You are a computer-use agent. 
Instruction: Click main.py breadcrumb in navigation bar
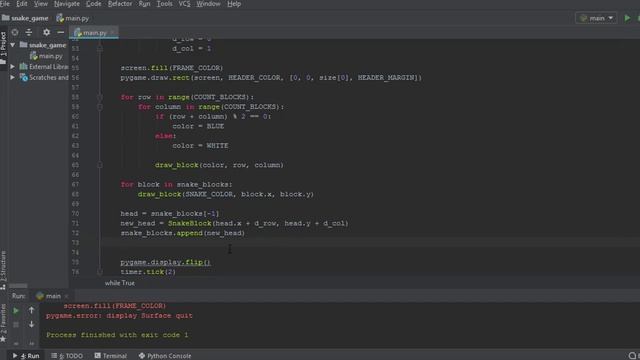(73, 18)
